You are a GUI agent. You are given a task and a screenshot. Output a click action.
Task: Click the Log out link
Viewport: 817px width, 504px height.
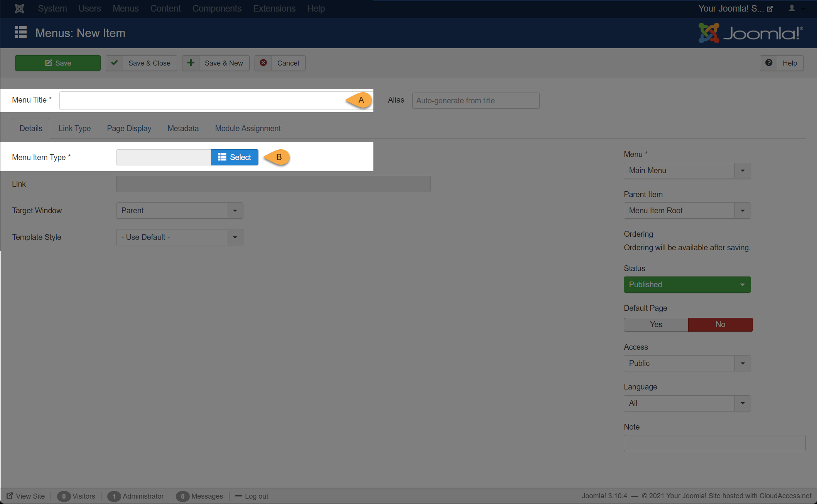pyautogui.click(x=256, y=496)
